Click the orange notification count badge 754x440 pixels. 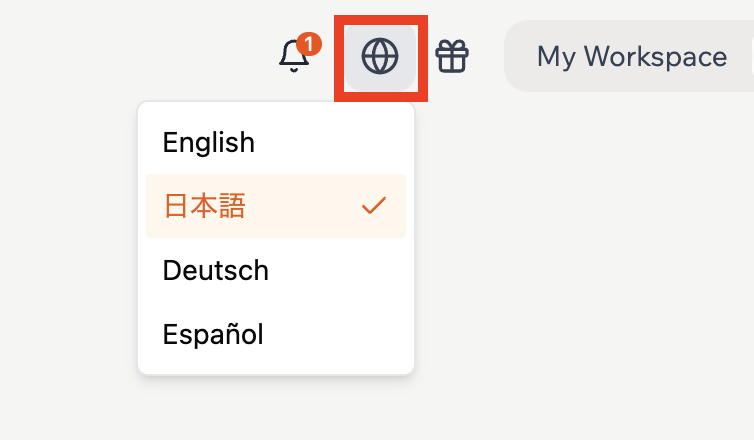coord(310,44)
